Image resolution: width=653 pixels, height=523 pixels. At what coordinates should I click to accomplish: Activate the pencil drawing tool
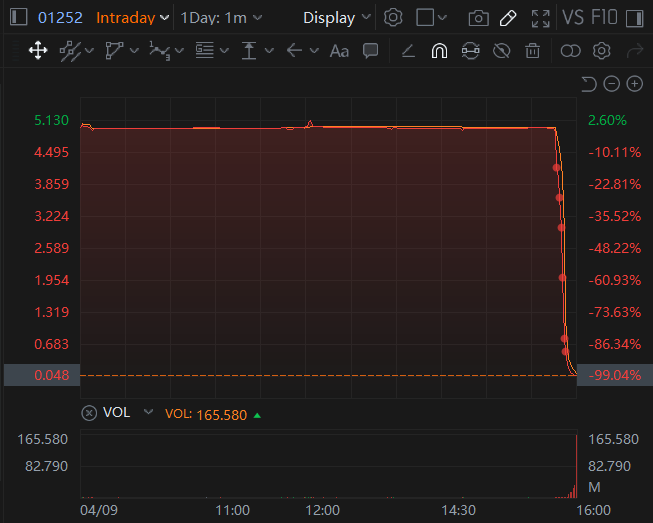[508, 18]
